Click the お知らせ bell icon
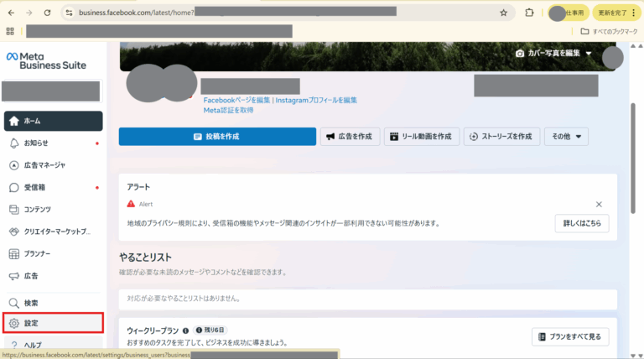644x359 pixels. [14, 143]
